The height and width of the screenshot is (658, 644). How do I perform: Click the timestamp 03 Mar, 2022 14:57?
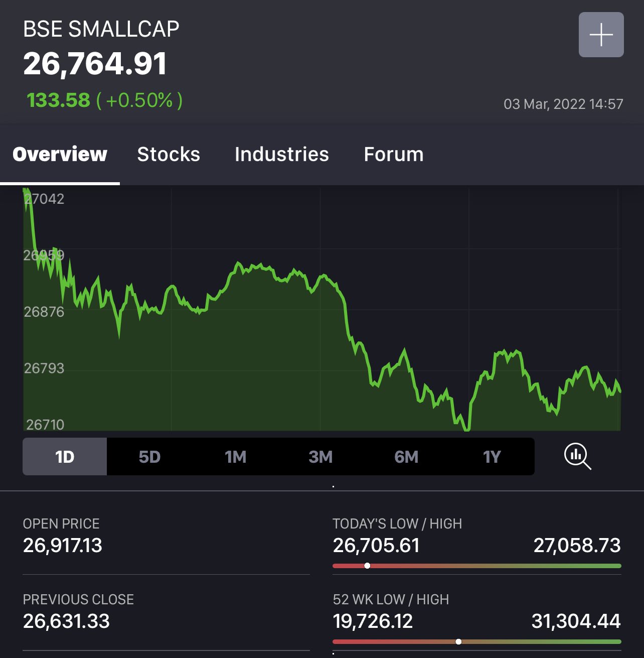coord(563,104)
